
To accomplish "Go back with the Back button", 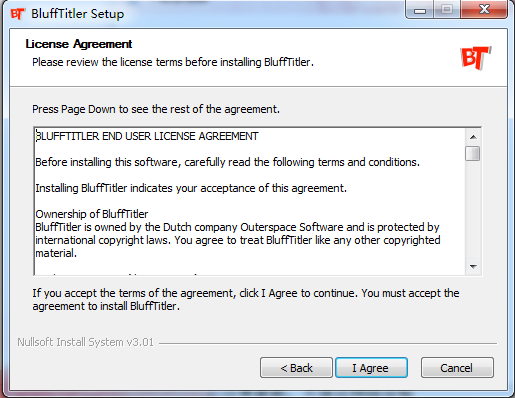I will (296, 368).
